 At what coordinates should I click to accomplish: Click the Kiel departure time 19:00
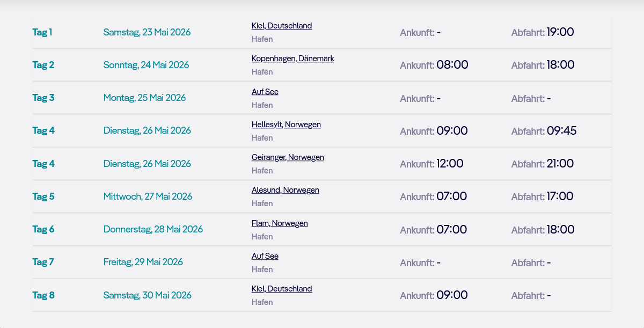[x=560, y=32]
